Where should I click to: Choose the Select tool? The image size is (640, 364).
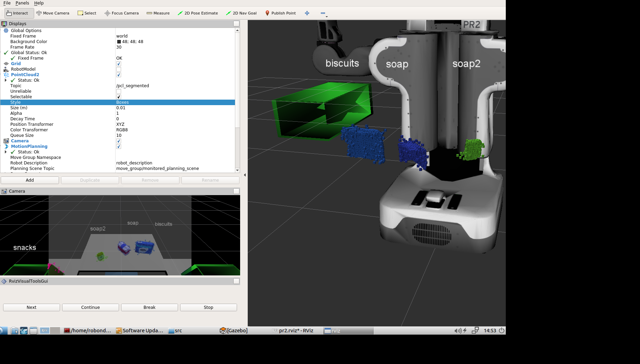[87, 13]
